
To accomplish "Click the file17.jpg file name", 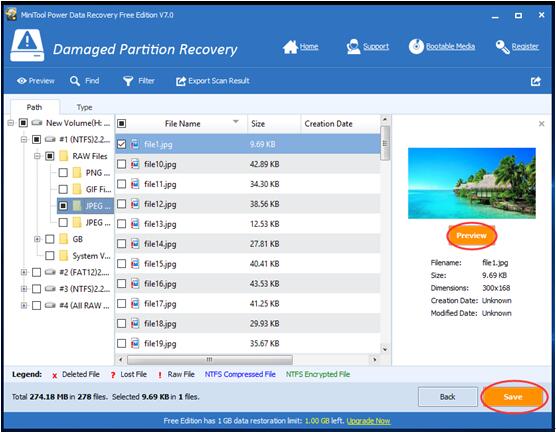I will (x=160, y=304).
